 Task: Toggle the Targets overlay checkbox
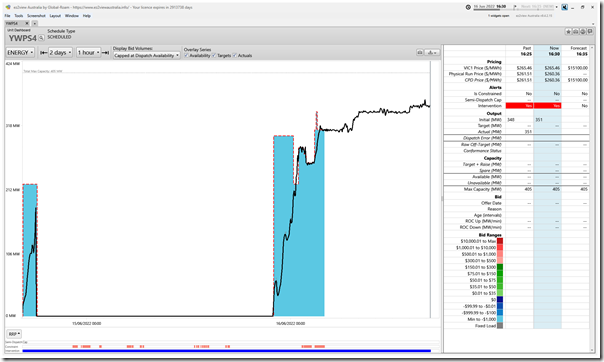[214, 55]
